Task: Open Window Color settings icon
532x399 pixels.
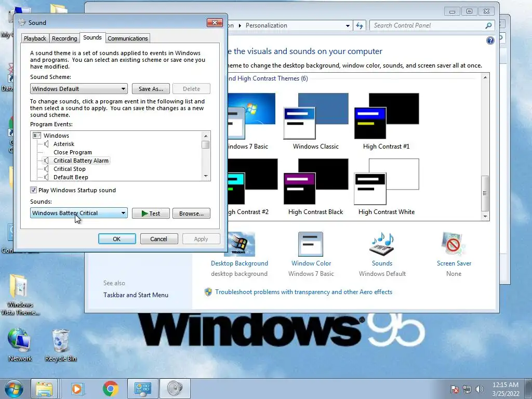Action: tap(311, 244)
